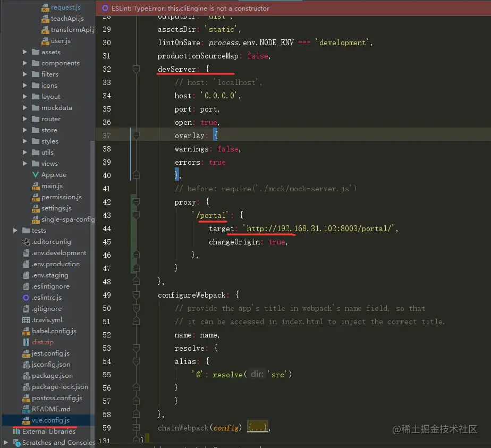491x448 pixels.
Task: Open .env.development file
Action: (x=59, y=253)
